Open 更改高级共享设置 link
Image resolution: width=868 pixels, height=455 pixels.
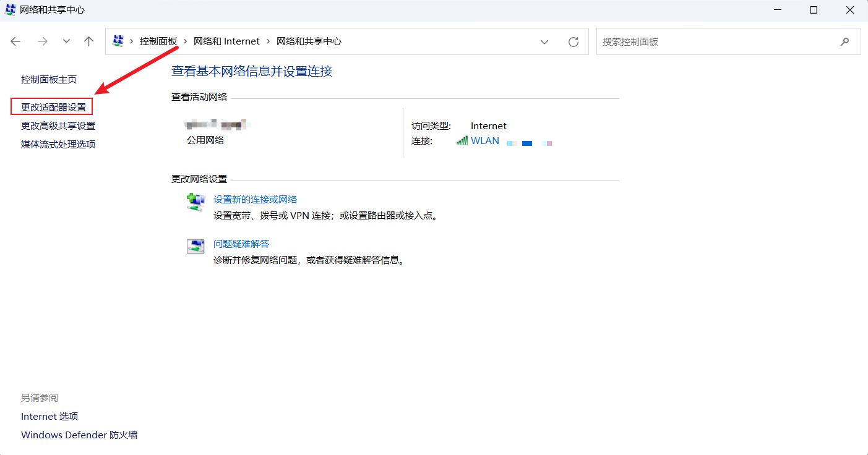point(58,125)
